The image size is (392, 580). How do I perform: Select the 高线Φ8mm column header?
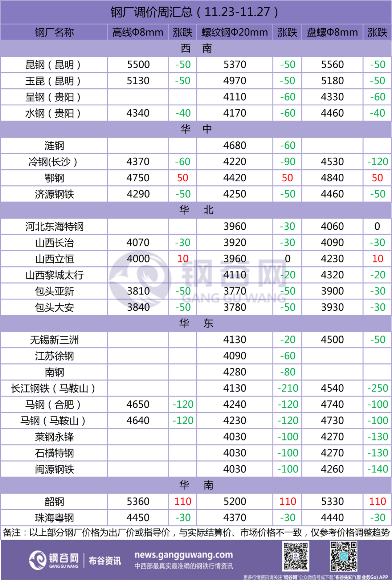coord(138,32)
